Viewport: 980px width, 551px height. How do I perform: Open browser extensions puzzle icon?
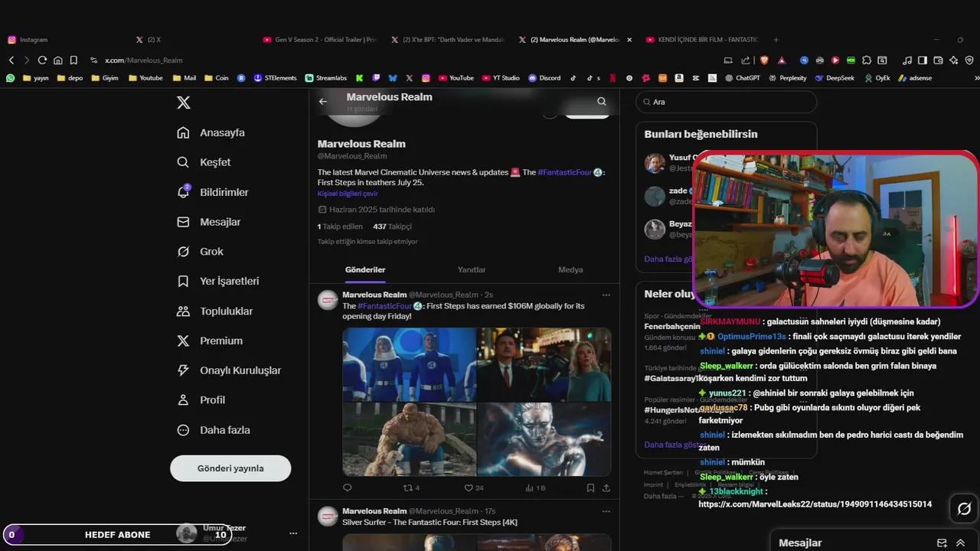point(866,60)
